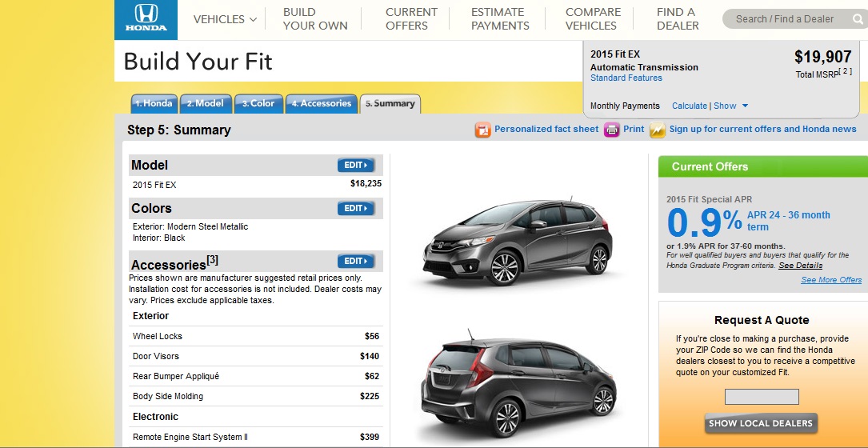868x448 pixels.
Task: Click the lightning bolt offers icon
Action: click(x=657, y=130)
